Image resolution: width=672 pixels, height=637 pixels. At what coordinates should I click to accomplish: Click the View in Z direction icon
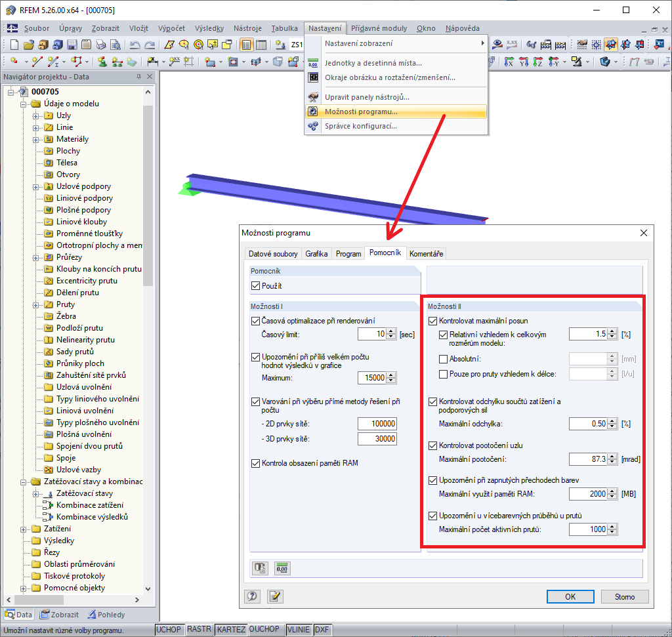(538, 62)
